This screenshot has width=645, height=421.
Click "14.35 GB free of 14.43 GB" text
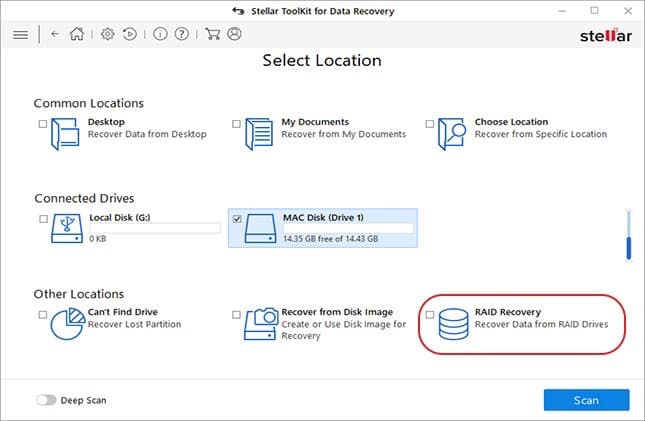click(x=331, y=239)
